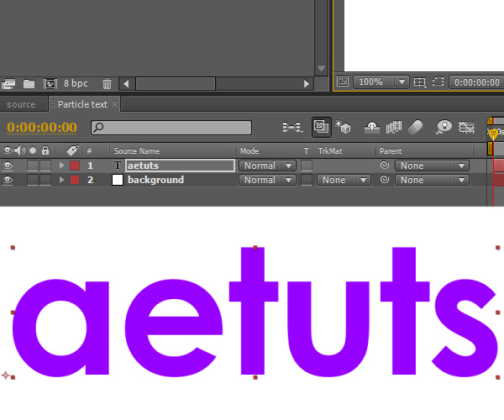Open the 8 bpc color depth setting
Image resolution: width=504 pixels, height=420 pixels.
(76, 83)
